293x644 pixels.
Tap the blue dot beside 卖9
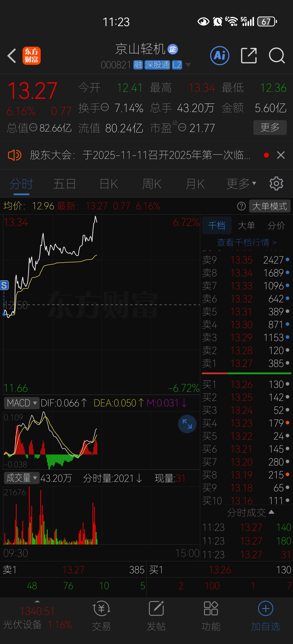tap(287, 260)
